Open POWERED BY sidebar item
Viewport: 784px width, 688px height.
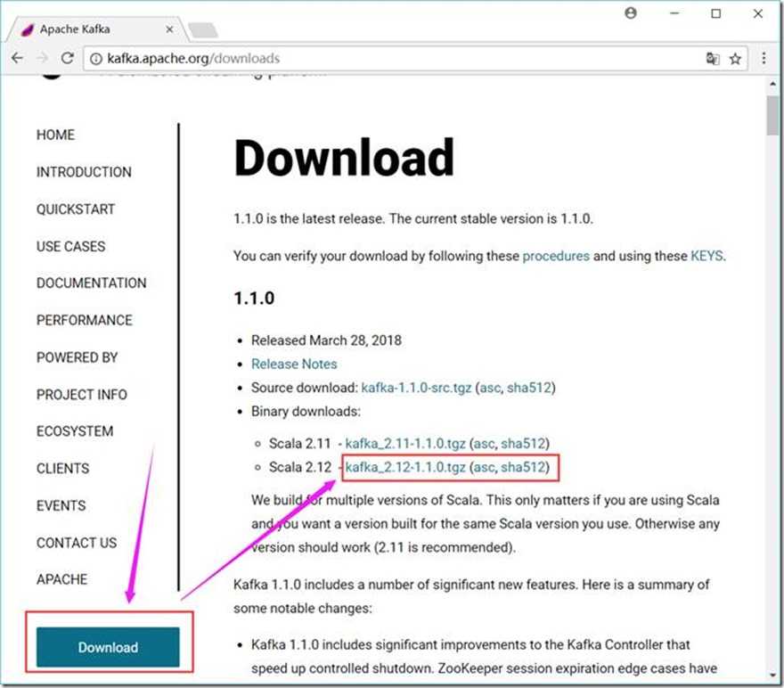point(77,357)
